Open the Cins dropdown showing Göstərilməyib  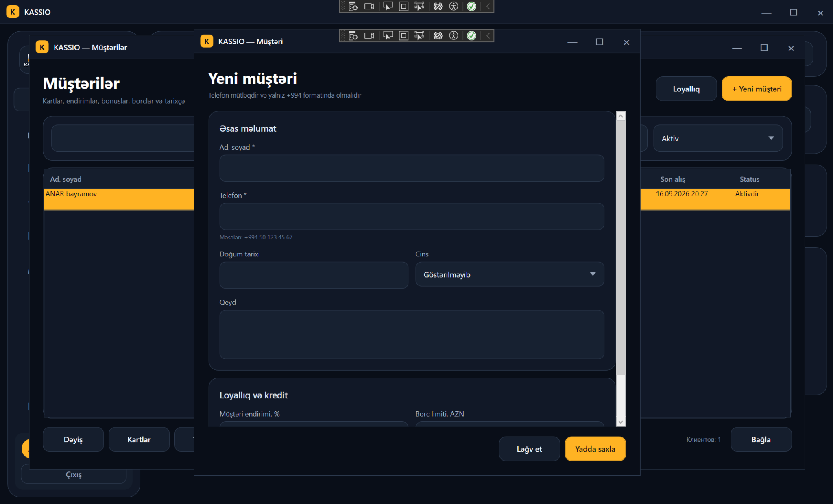[x=510, y=274]
